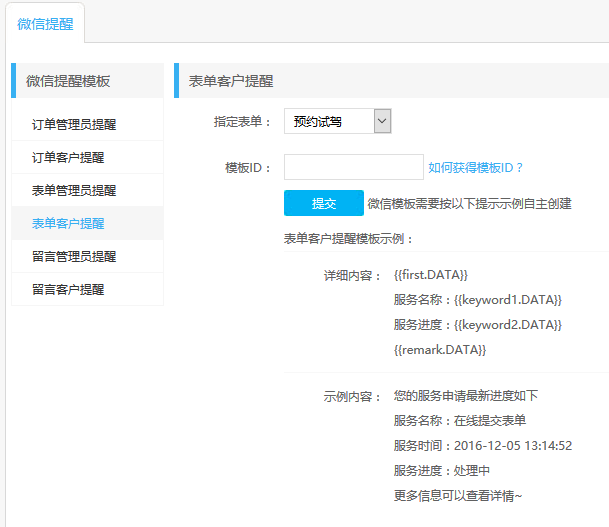Click the {{remark.DATA}} text

pyautogui.click(x=440, y=350)
